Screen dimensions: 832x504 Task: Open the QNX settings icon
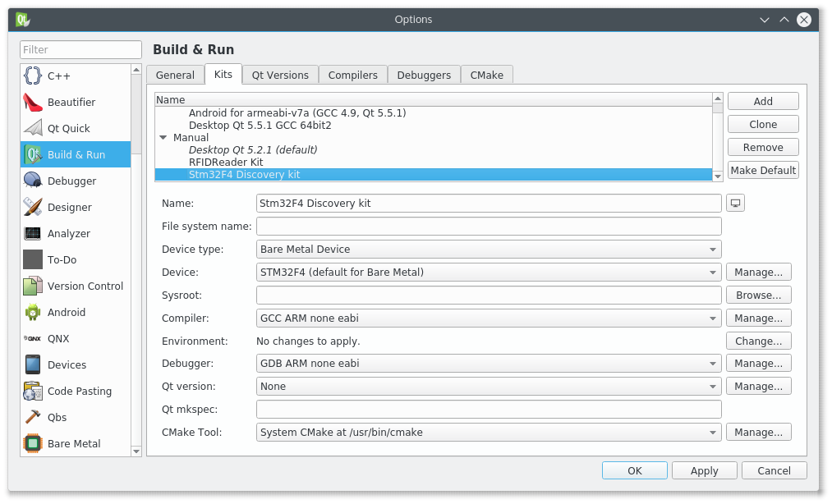(32, 338)
